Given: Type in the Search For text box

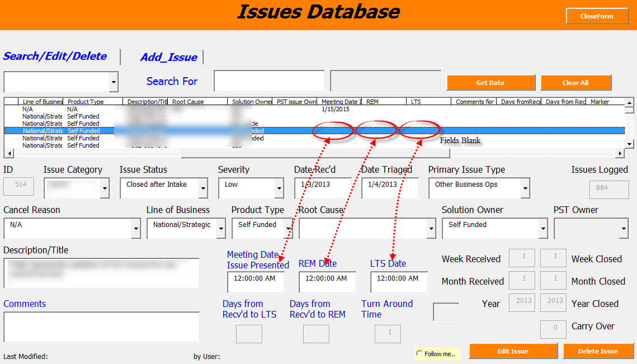Looking at the screenshot, I should coord(269,81).
